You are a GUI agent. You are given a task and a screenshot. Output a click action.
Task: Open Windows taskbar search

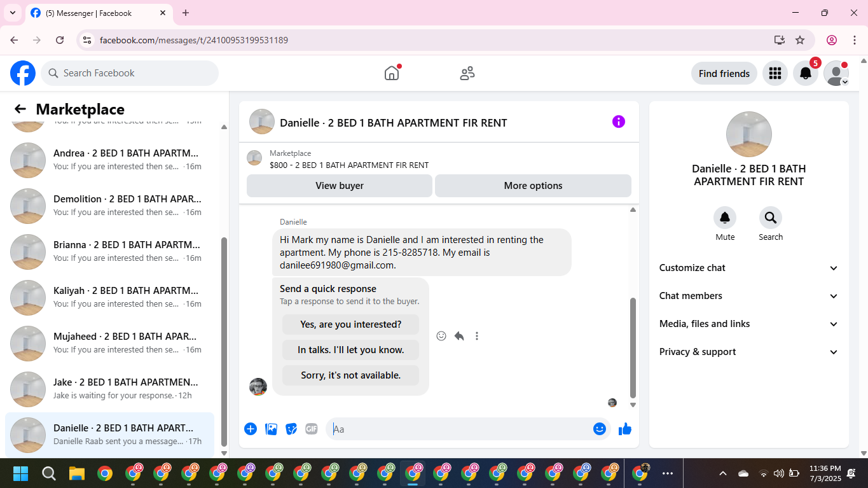click(x=49, y=473)
